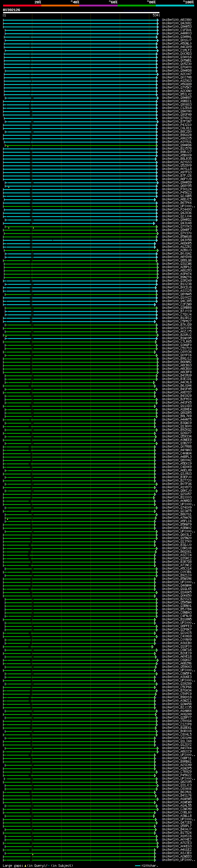Select the UniRef100_Q136V0 label
The width and height of the screenshot is (197, 868).
coord(176,426)
